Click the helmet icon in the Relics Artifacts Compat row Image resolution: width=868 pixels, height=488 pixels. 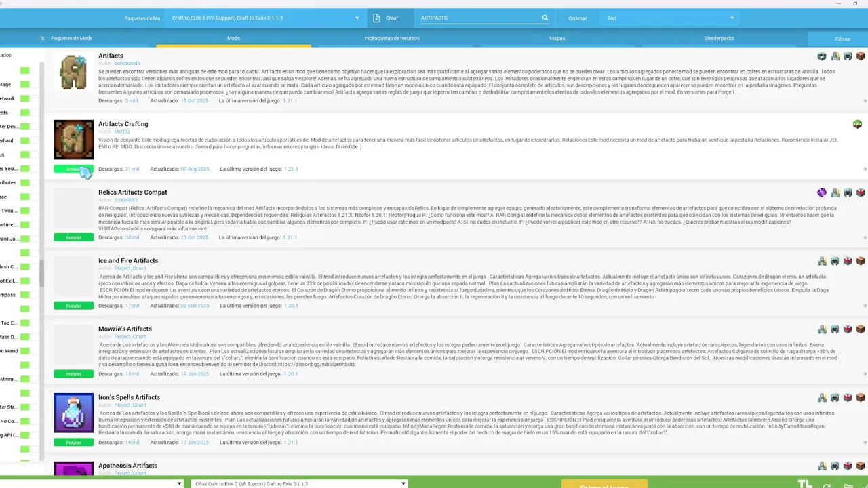click(848, 192)
